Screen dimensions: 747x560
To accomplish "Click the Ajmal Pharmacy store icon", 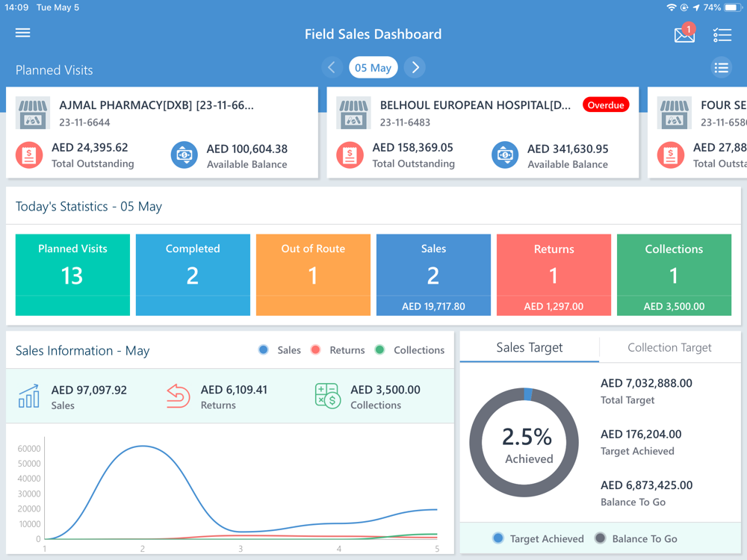I will [32, 113].
